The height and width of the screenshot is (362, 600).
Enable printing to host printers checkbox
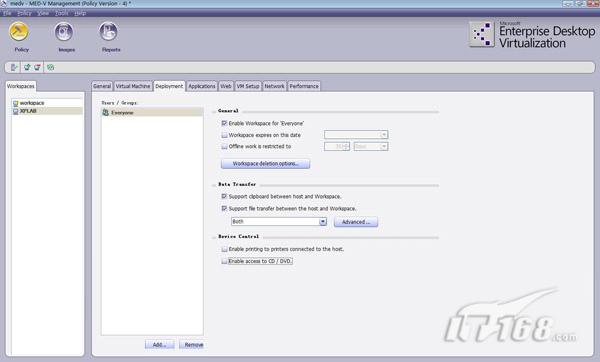point(224,249)
